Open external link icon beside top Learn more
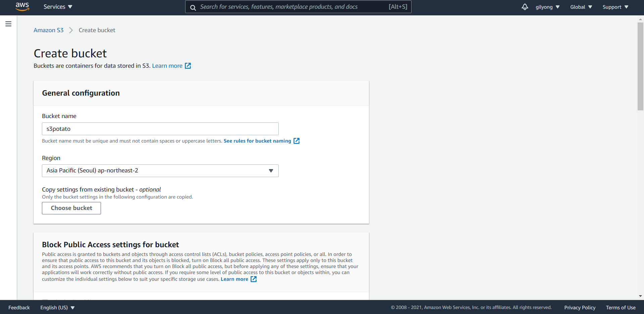This screenshot has width=644, height=314. click(188, 66)
